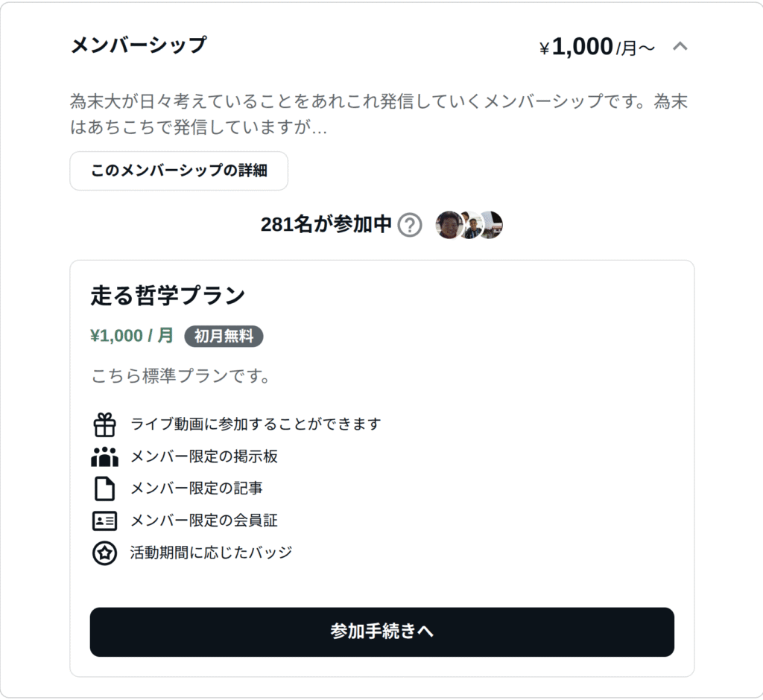763x700 pixels.
Task: Open the question mark help icon
Action: pyautogui.click(x=410, y=225)
